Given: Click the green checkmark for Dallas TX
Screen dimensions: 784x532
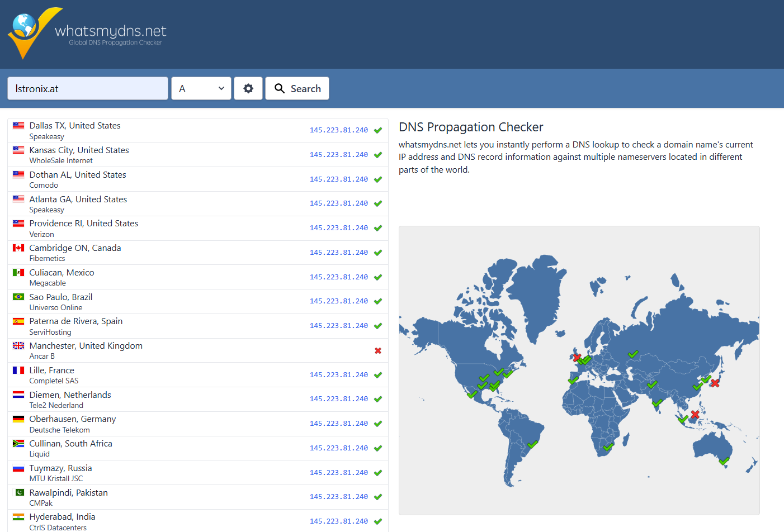Looking at the screenshot, I should pos(378,130).
